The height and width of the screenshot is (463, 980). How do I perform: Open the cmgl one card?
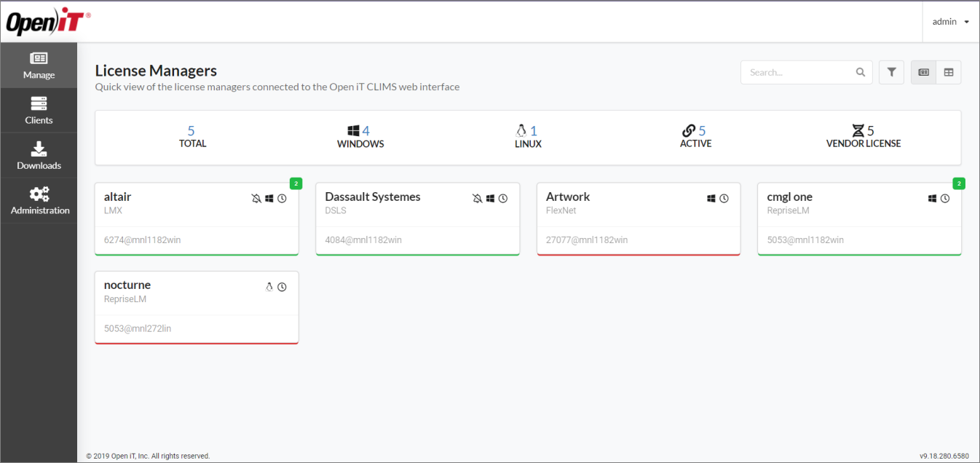pos(859,218)
